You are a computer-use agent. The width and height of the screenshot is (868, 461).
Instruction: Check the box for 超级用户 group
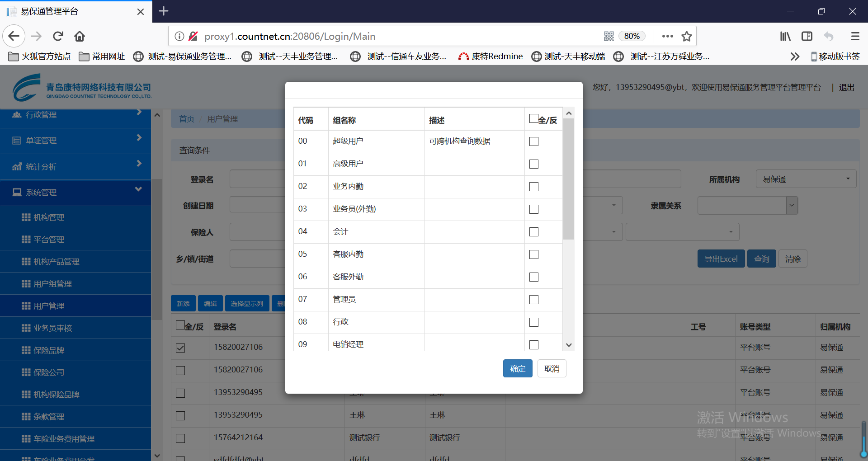(x=534, y=141)
